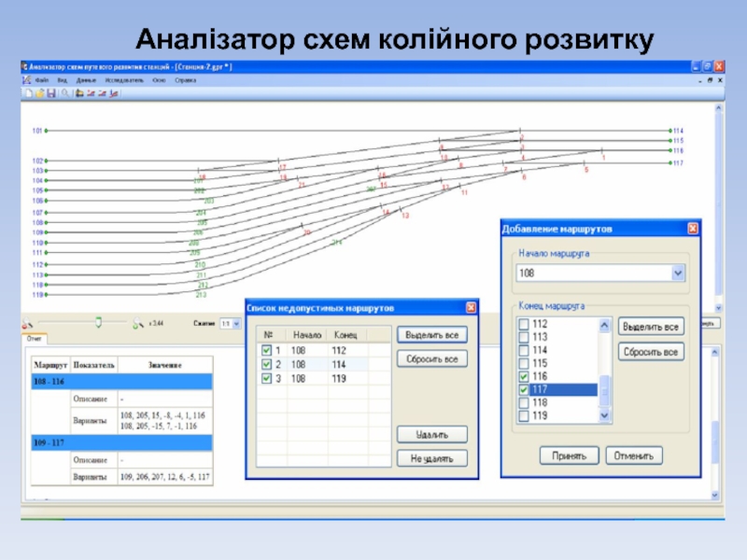Screen dimensions: 747x560
Task: Click the magnifier search toolbar icon
Action: tap(64, 93)
